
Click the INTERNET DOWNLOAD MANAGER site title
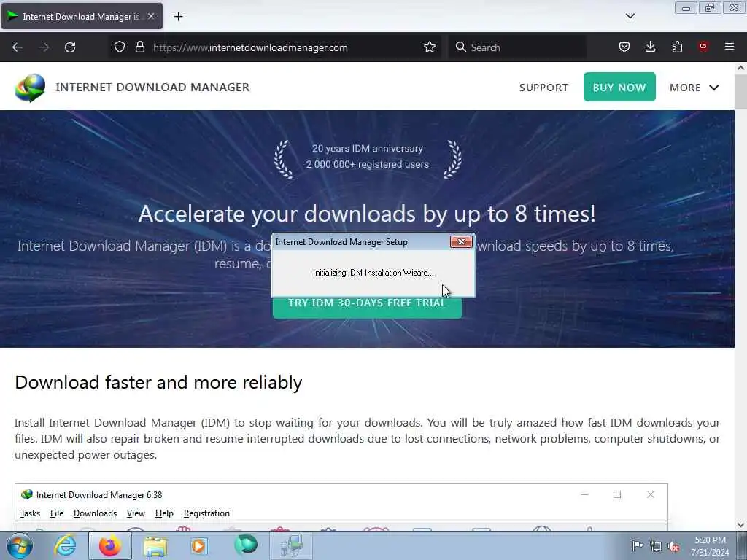[x=152, y=87]
